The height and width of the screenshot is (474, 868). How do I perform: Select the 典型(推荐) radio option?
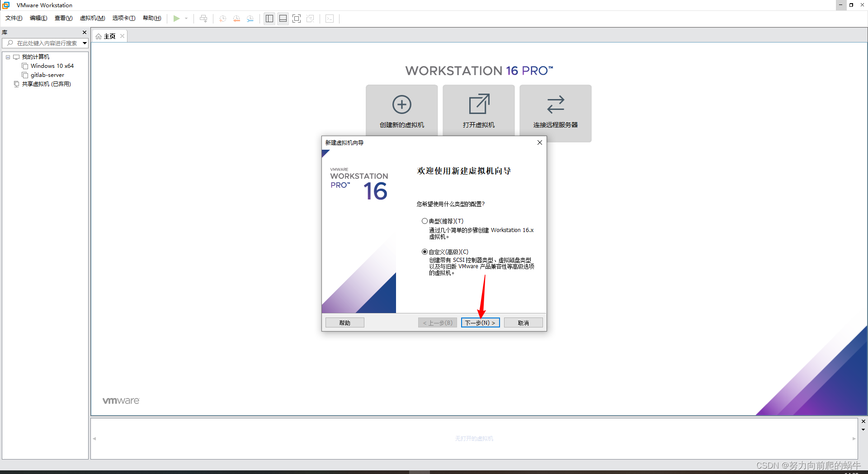point(425,221)
